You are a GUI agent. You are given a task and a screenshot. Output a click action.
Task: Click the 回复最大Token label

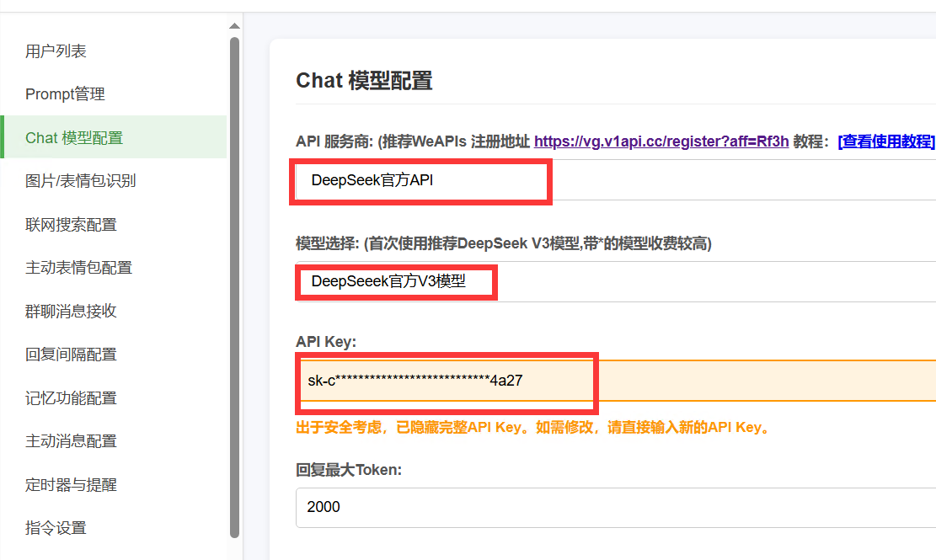[x=349, y=470]
